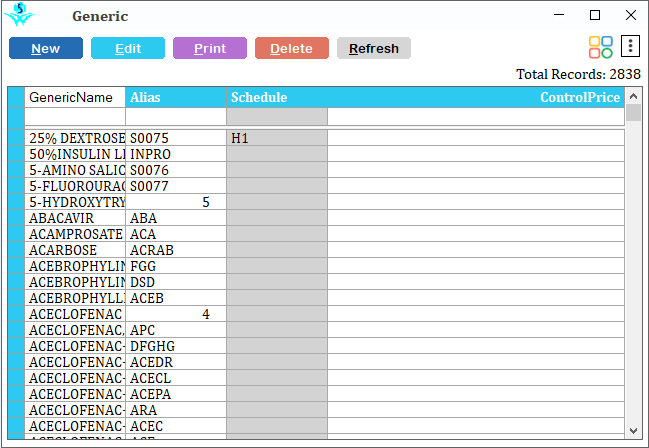
Task: Click the row header selector of ABACAVIR
Action: click(16, 218)
